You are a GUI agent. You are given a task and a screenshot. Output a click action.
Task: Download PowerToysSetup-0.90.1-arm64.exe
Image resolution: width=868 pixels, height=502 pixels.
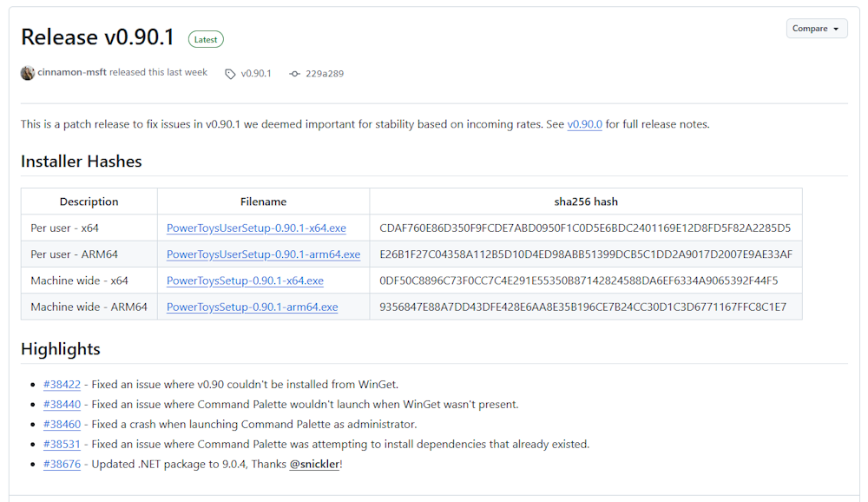253,307
